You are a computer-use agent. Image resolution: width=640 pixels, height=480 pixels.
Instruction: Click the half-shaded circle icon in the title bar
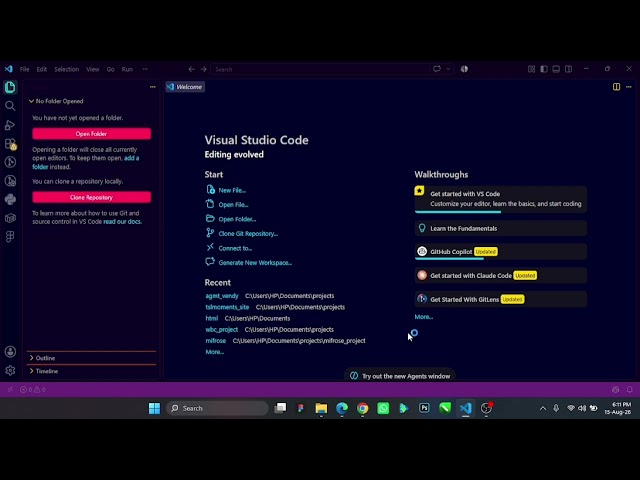[464, 69]
